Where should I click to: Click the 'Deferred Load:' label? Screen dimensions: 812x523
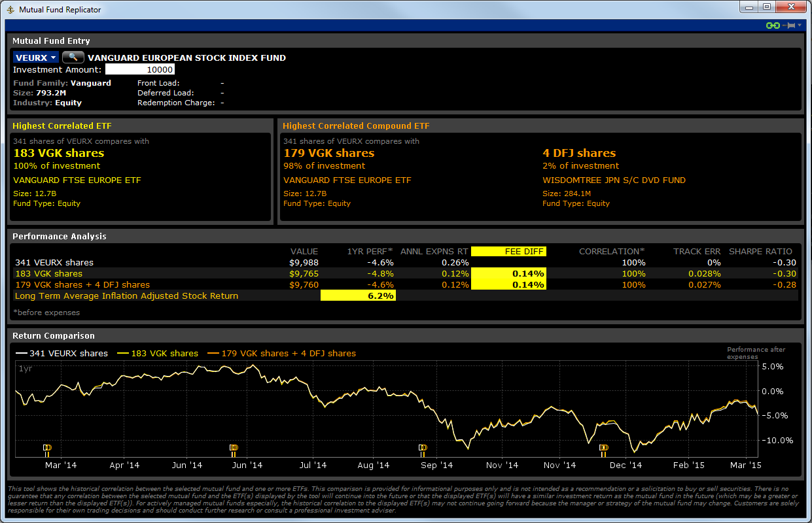coord(166,93)
